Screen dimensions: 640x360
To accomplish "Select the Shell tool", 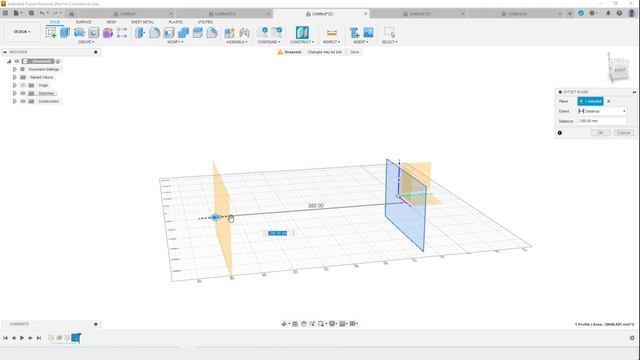I will click(169, 33).
